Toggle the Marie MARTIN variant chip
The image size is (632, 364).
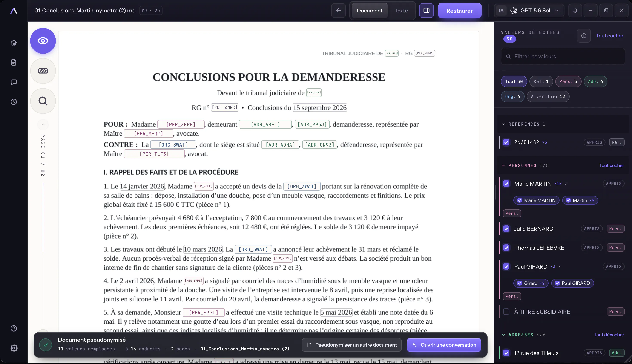tap(536, 200)
